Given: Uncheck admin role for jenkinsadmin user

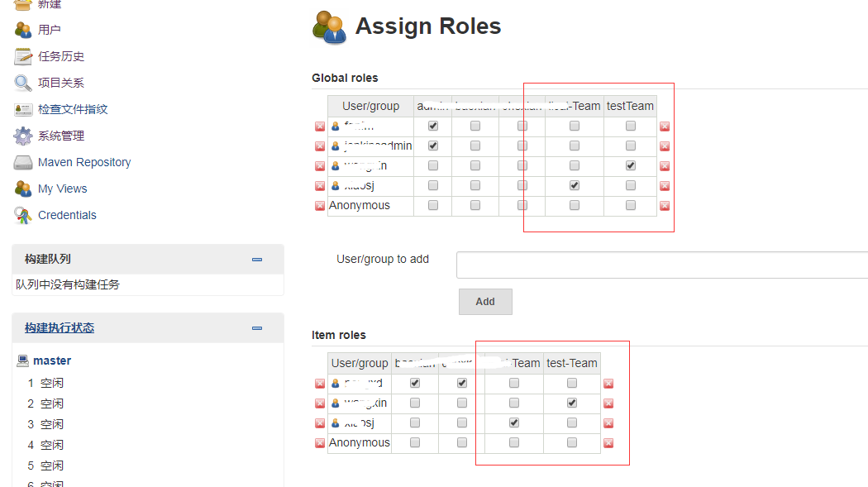Looking at the screenshot, I should pyautogui.click(x=433, y=146).
